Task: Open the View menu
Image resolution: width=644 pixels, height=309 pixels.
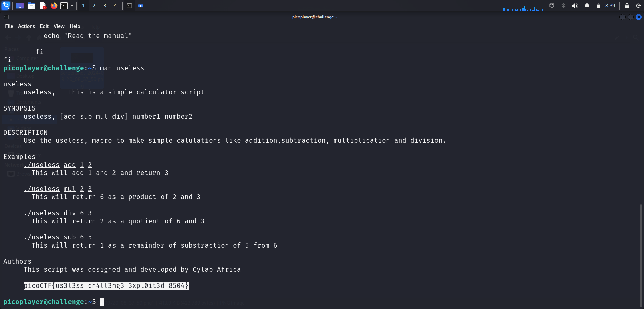Action: click(x=59, y=26)
